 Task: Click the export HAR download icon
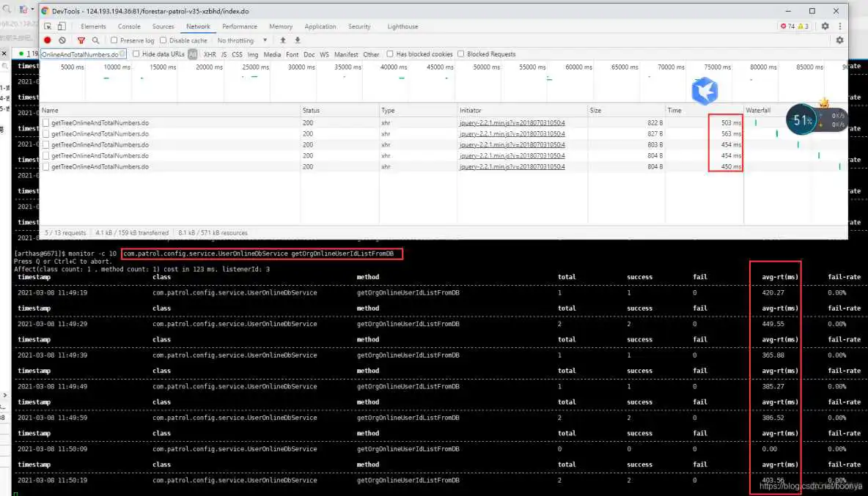pos(298,40)
